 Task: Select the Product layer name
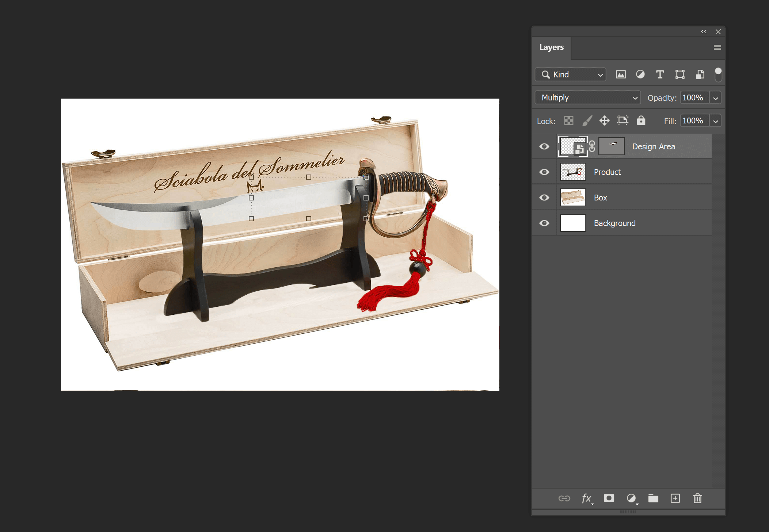607,172
